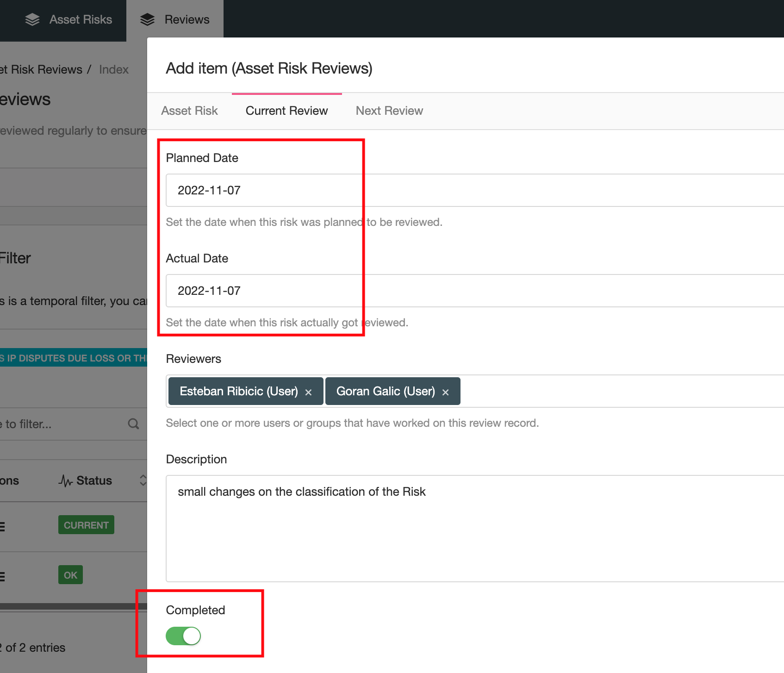784x673 pixels.
Task: Remove Goran Galic reviewer chip
Action: [x=446, y=392]
